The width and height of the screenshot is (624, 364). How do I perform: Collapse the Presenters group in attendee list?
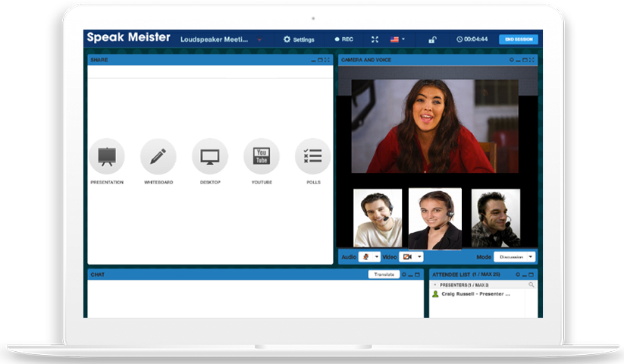pyautogui.click(x=435, y=285)
